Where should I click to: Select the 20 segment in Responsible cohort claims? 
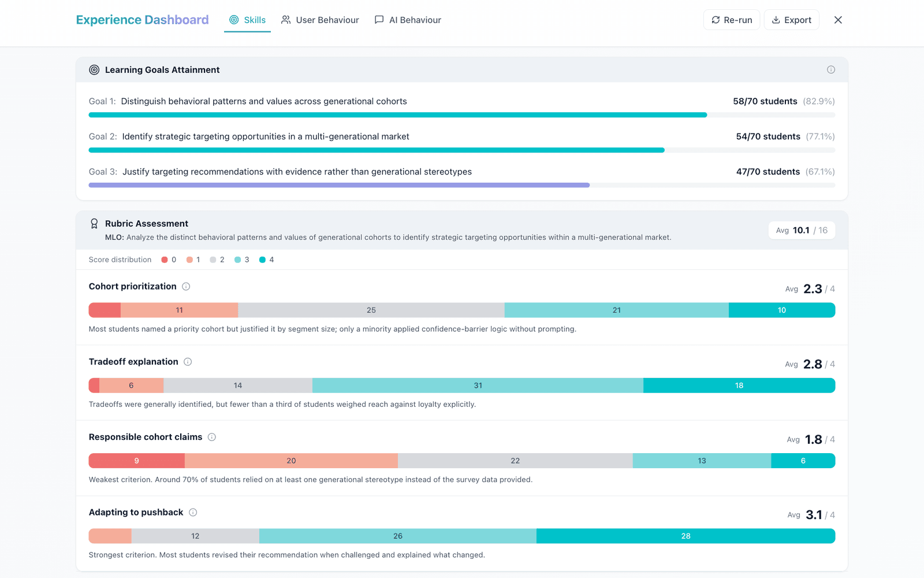coord(292,461)
